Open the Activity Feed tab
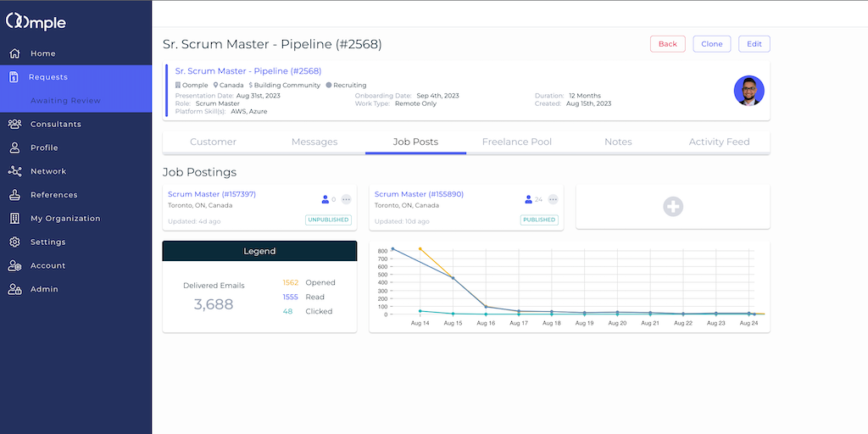Image resolution: width=868 pixels, height=434 pixels. click(x=719, y=142)
